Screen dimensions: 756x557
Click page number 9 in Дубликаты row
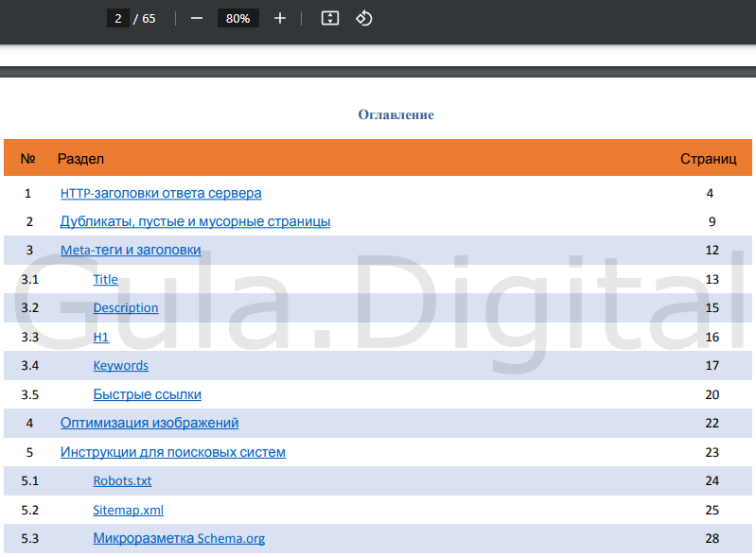tap(712, 221)
